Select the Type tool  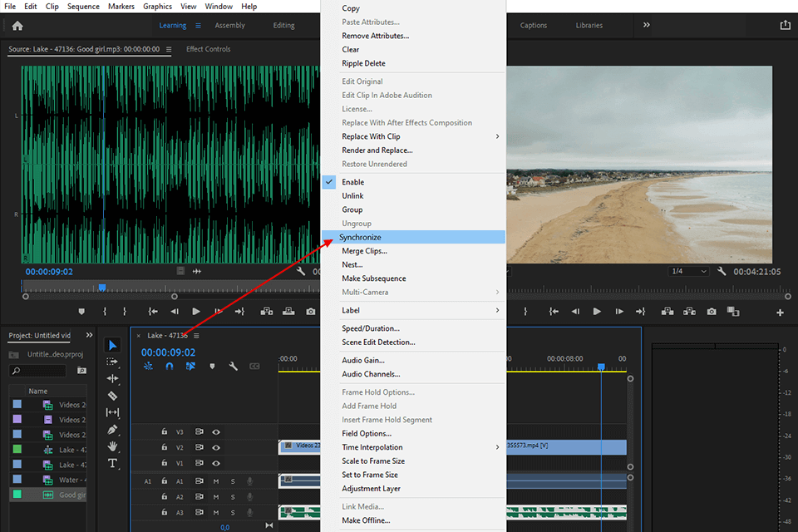pyautogui.click(x=113, y=463)
